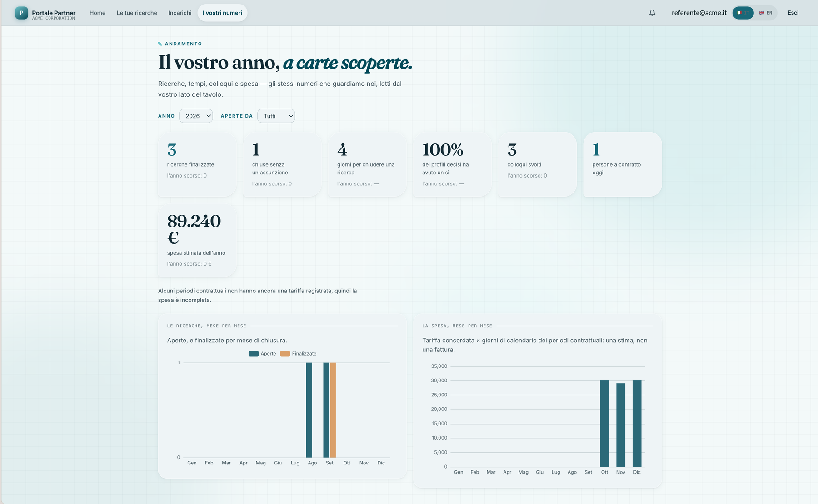Click the ricerche finalizzate card
The width and height of the screenshot is (818, 504).
point(197,164)
